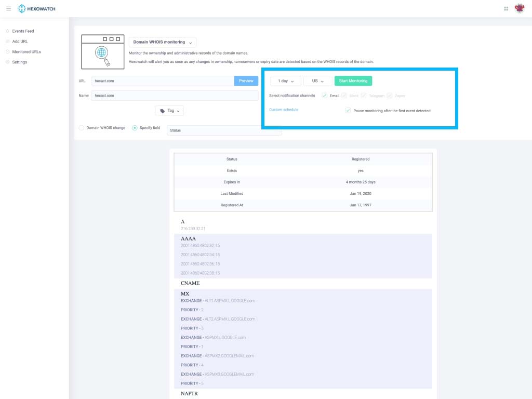
Task: Click the 'Registered At' row label
Action: [232, 205]
